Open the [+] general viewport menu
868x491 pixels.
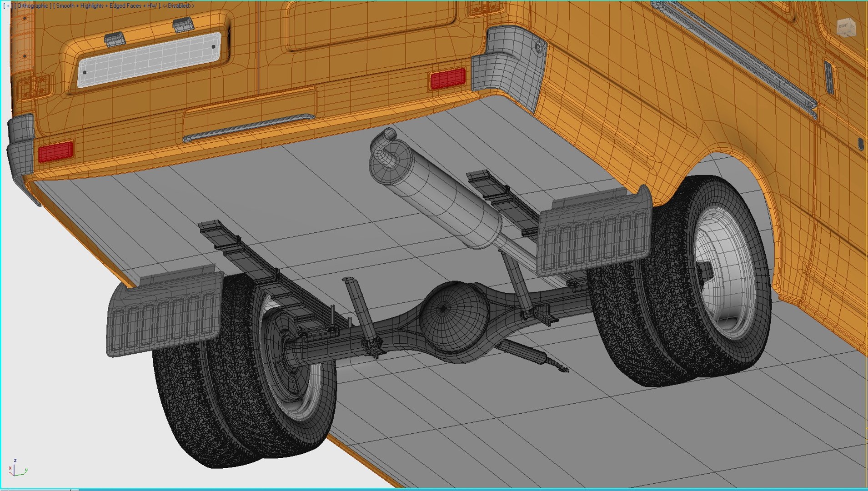point(7,6)
